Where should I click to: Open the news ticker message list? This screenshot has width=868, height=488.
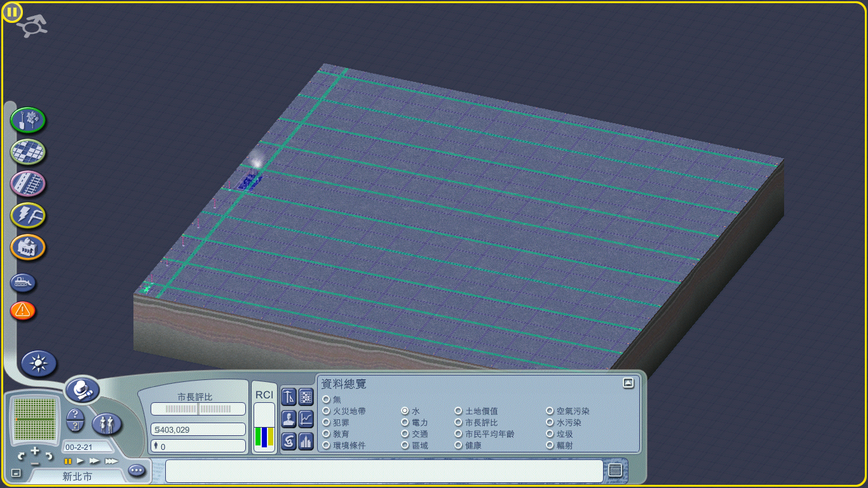click(x=615, y=470)
